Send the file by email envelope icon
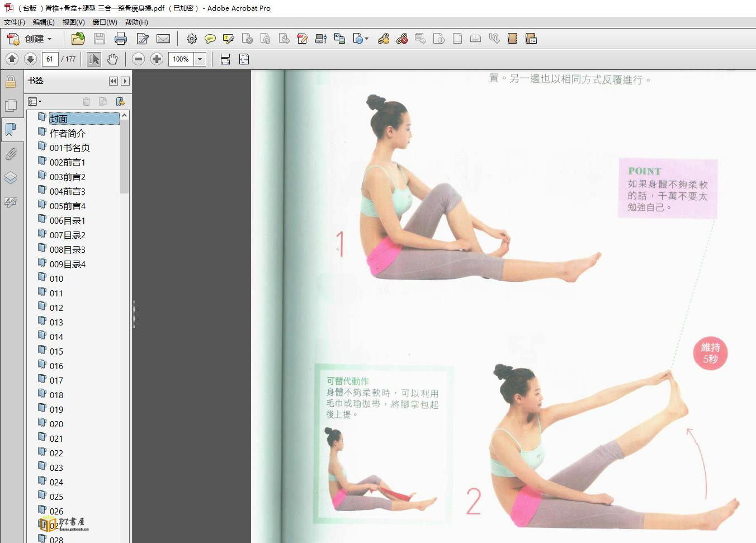Image resolution: width=756 pixels, height=543 pixels. [163, 39]
